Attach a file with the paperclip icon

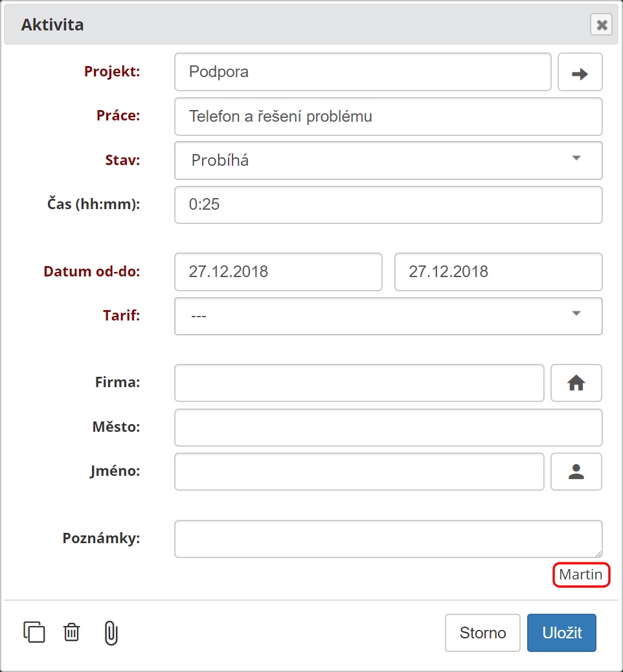(x=111, y=633)
